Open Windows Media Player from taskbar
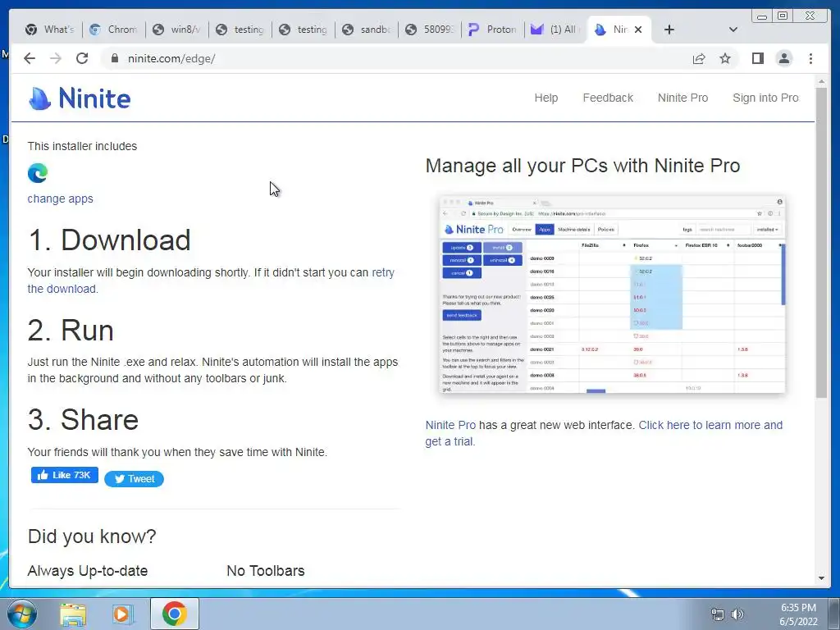This screenshot has width=840, height=630. point(122,614)
